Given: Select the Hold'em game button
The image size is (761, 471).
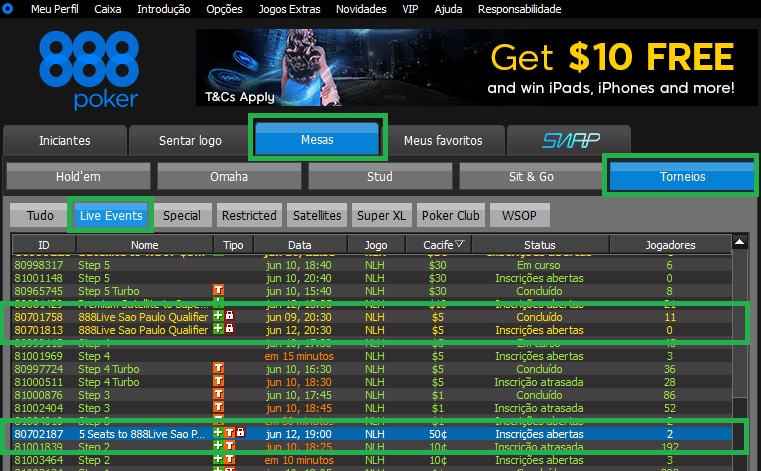Looking at the screenshot, I should [x=78, y=176].
